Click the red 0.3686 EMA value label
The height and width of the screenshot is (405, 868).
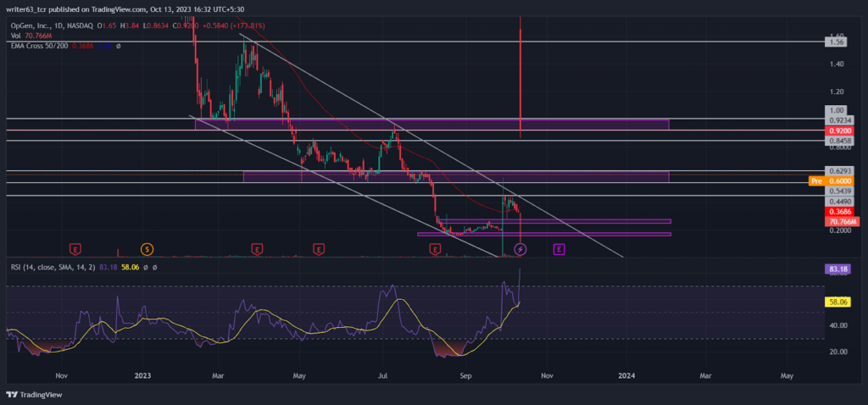pyautogui.click(x=840, y=212)
